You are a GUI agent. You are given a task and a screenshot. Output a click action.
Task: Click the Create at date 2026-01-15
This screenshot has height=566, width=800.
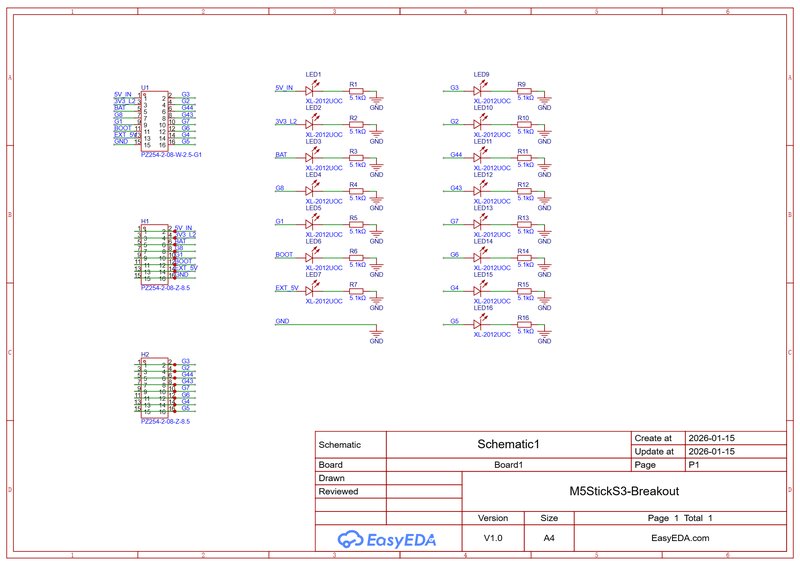(711, 438)
